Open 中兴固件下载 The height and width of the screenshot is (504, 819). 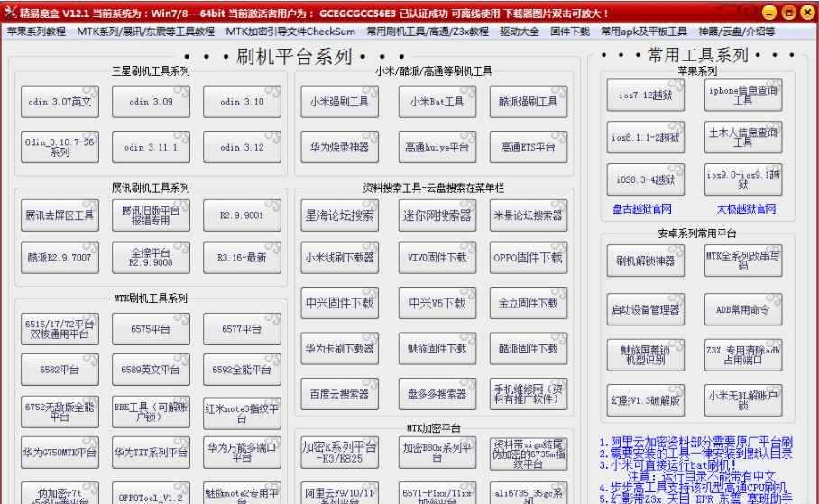(339, 303)
